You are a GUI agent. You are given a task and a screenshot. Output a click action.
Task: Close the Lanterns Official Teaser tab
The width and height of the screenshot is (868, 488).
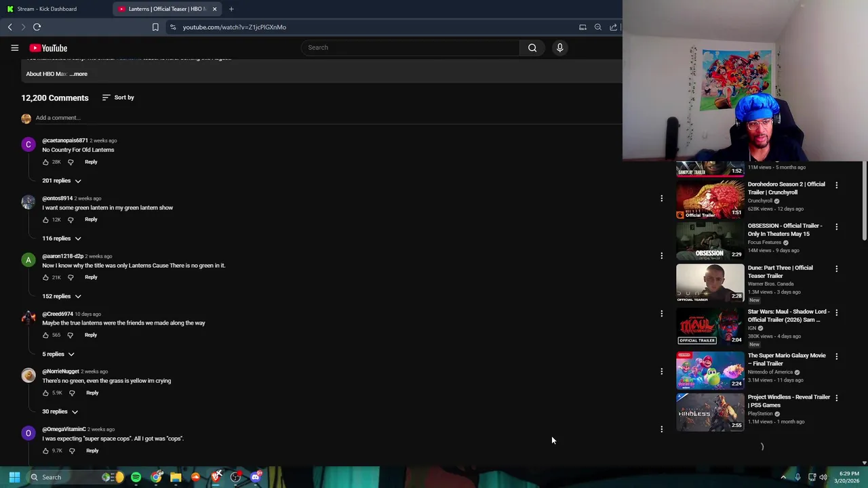(x=214, y=9)
